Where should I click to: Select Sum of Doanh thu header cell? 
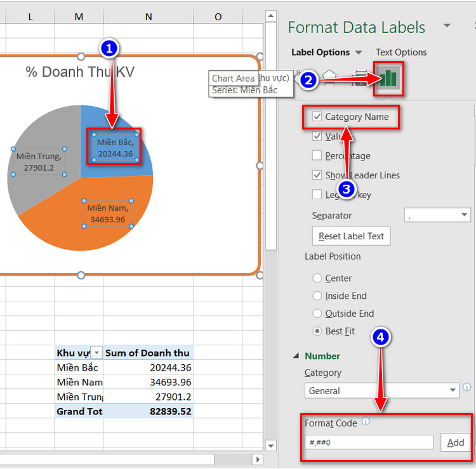coord(148,353)
